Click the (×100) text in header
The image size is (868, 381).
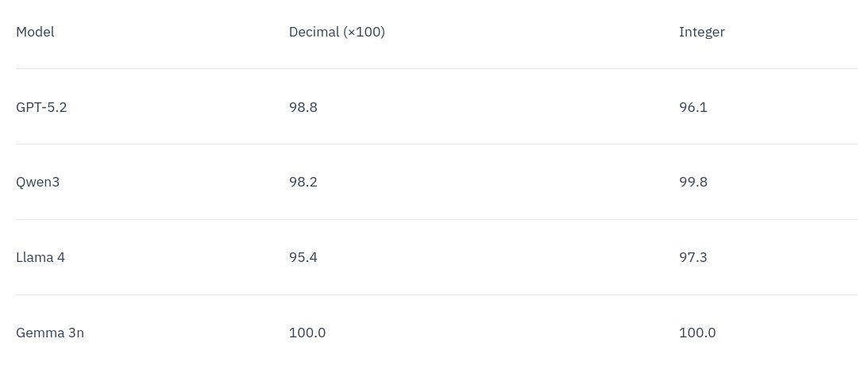[x=365, y=33]
